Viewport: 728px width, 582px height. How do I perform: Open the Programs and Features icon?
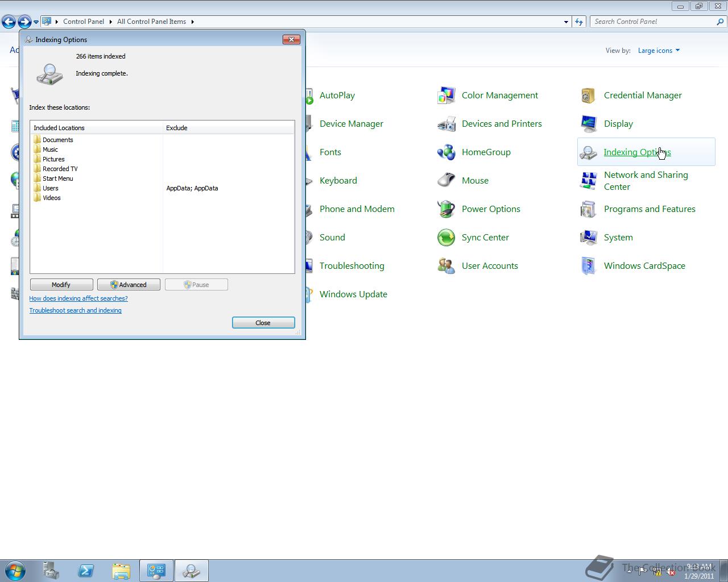pyautogui.click(x=589, y=209)
